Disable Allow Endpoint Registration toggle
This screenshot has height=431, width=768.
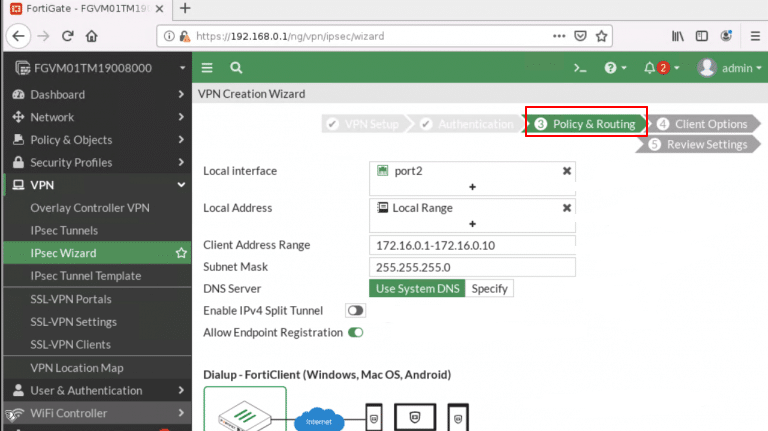point(355,332)
